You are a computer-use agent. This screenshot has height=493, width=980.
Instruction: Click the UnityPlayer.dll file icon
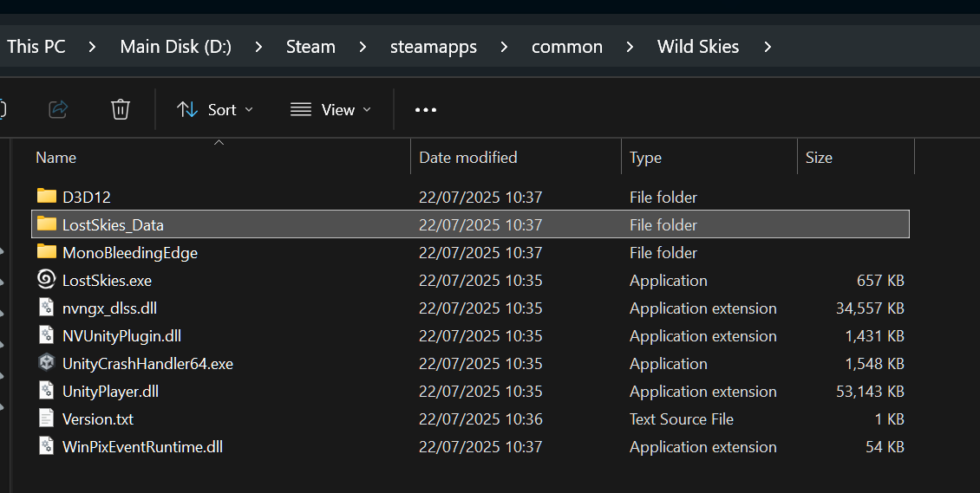pyautogui.click(x=47, y=390)
